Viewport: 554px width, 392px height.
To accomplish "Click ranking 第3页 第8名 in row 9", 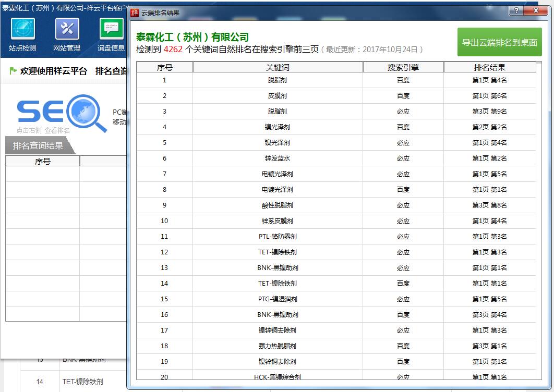I will [x=490, y=205].
